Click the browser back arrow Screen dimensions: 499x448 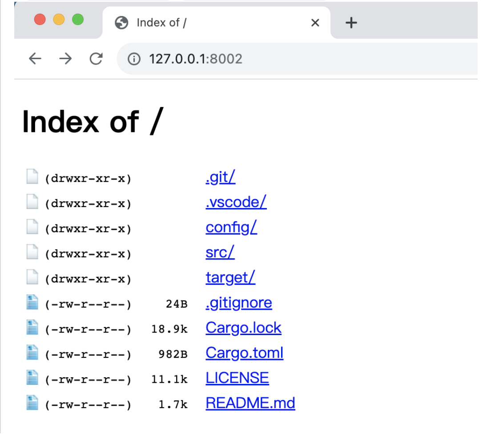tap(35, 59)
